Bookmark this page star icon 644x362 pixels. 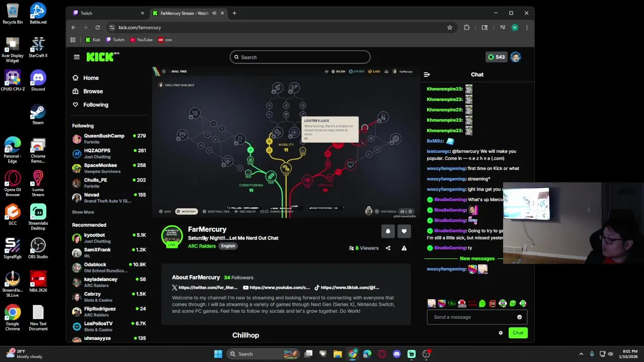pyautogui.click(x=450, y=28)
